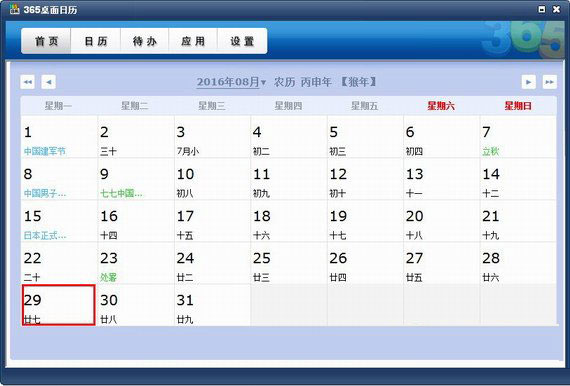This screenshot has width=570, height=386.
Task: Pick August 5 初三
Action: click(x=365, y=137)
